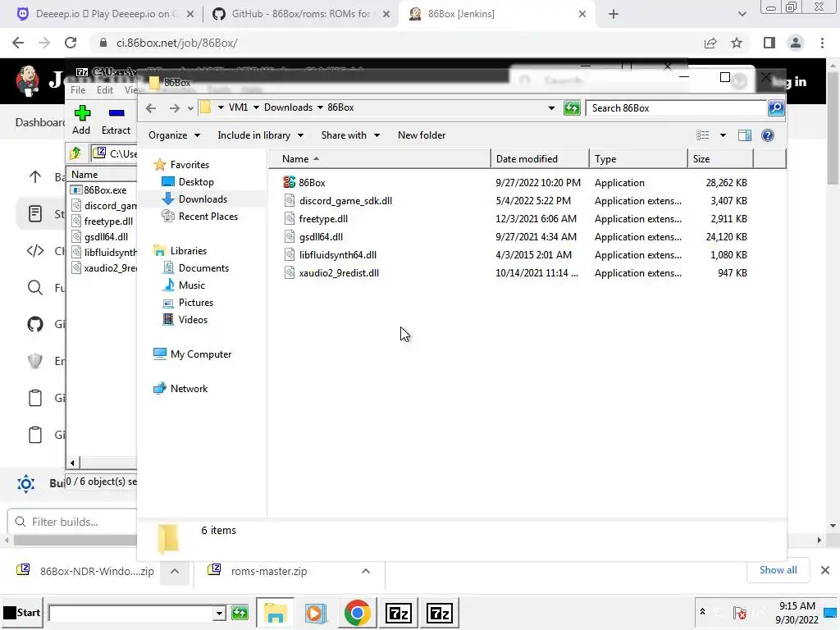Open Include in library dropdown
840x630 pixels.
(x=260, y=135)
